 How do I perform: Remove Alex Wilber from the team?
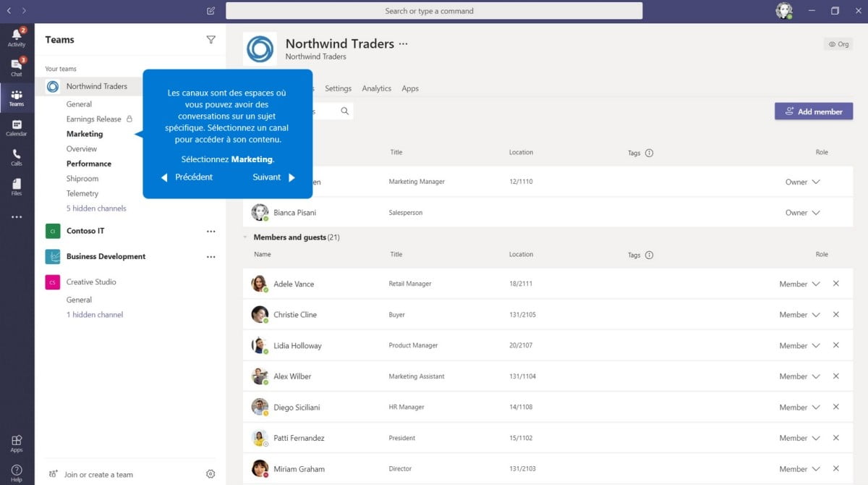tap(836, 376)
